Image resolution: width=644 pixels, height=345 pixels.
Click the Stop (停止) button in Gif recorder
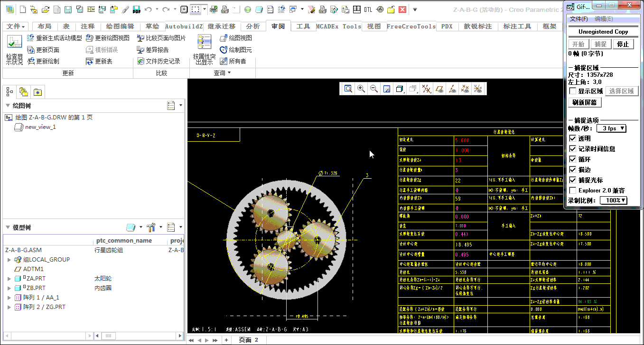coord(623,44)
